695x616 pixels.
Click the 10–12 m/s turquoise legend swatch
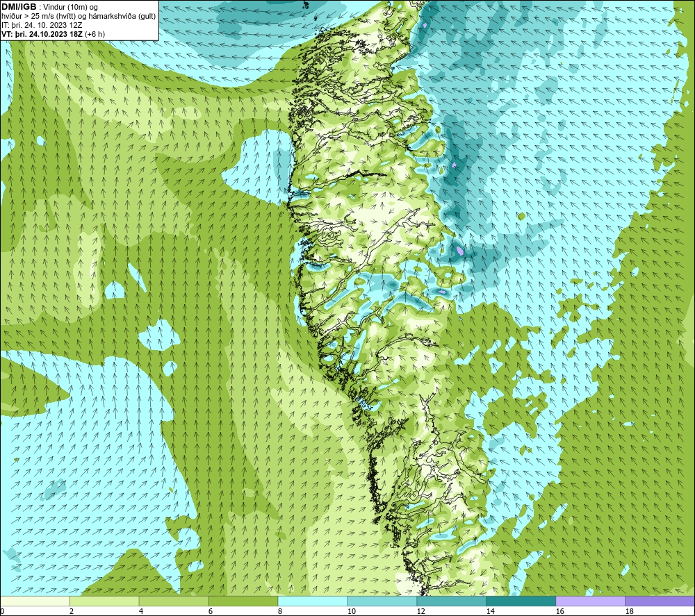click(382, 601)
